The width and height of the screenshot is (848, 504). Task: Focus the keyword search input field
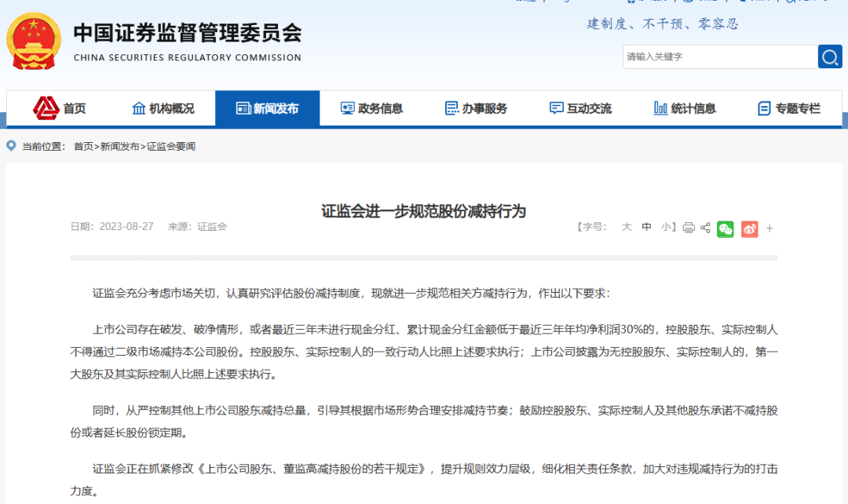720,57
